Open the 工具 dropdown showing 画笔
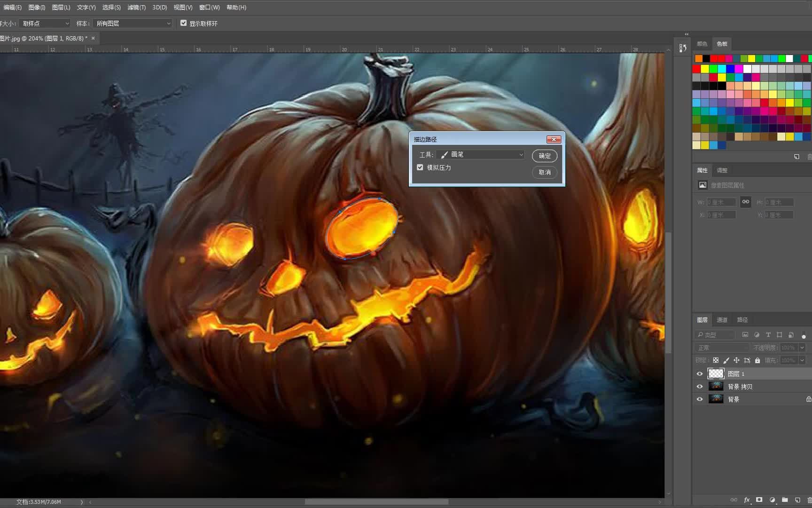812x508 pixels. click(481, 154)
